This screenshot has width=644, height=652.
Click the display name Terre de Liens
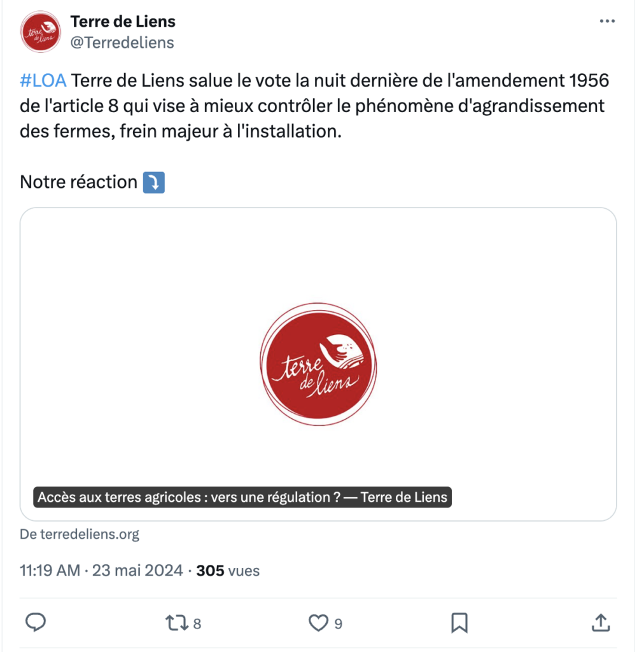(123, 21)
